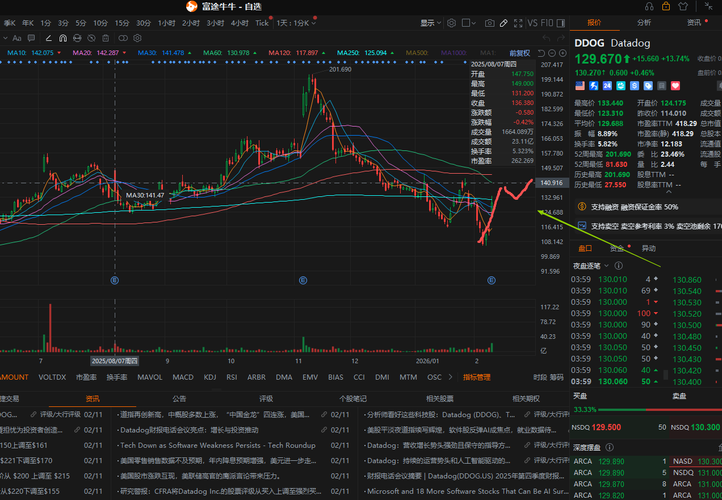Open the 显示 display dropdown
The width and height of the screenshot is (722, 500).
[x=431, y=23]
